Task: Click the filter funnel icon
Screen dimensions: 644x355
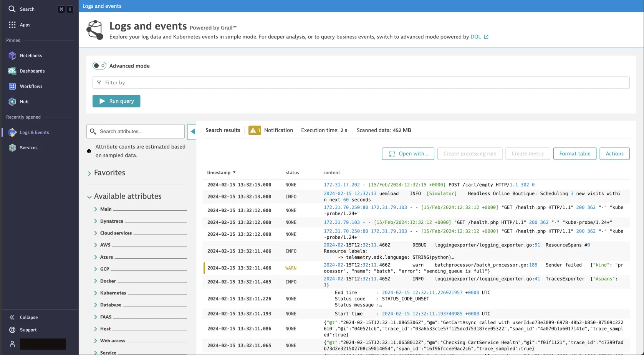Action: point(99,83)
